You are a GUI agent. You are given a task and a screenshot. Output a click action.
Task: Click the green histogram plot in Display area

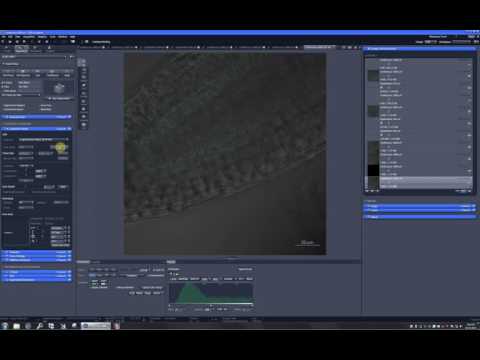point(211,293)
